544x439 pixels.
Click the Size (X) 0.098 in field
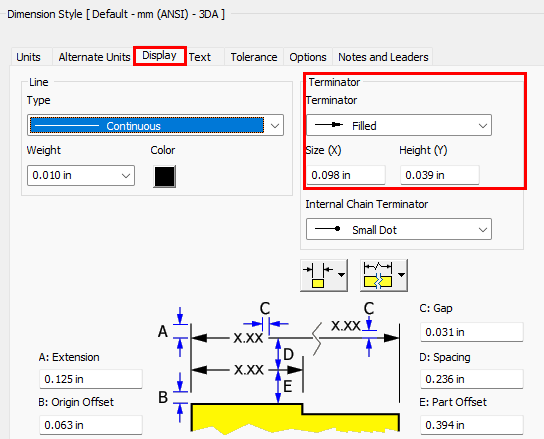click(x=346, y=175)
